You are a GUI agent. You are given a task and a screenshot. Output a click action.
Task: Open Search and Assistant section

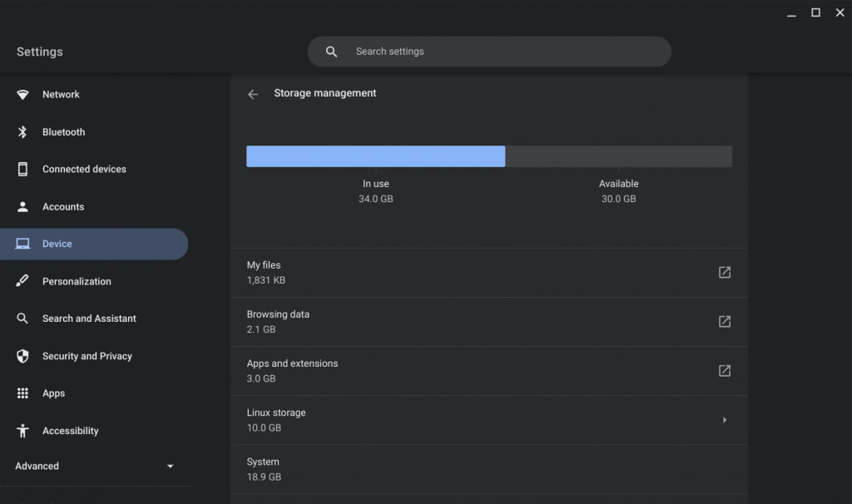pos(89,319)
